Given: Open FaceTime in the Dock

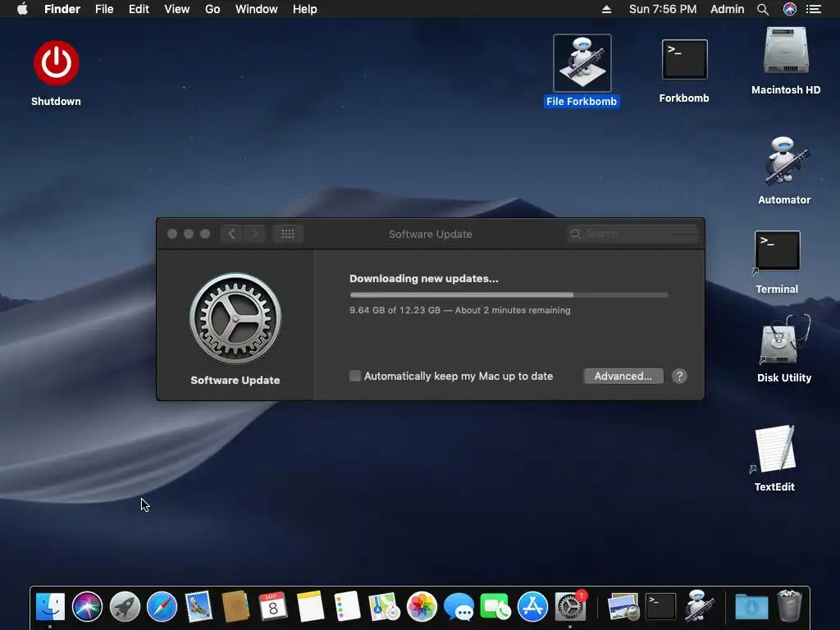Looking at the screenshot, I should [x=495, y=606].
